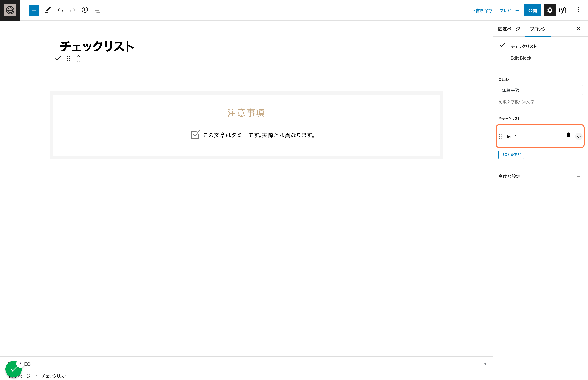Image resolution: width=588 pixels, height=380 pixels.
Task: Open the document details info icon
Action: pyautogui.click(x=85, y=10)
